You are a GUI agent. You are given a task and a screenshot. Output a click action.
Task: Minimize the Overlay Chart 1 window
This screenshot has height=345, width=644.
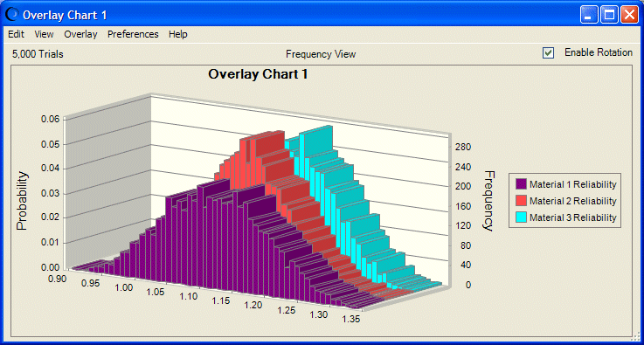[x=589, y=15]
